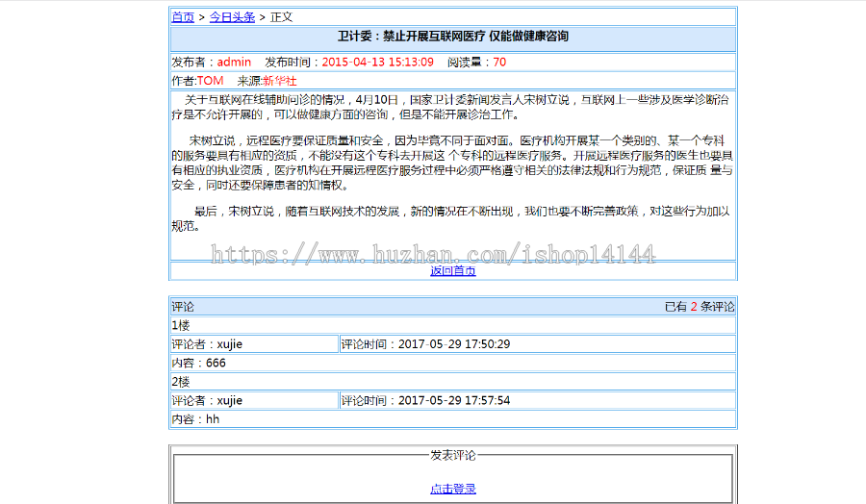Go to 今日头条 breadcrumb link
The image size is (866, 504).
(232, 17)
